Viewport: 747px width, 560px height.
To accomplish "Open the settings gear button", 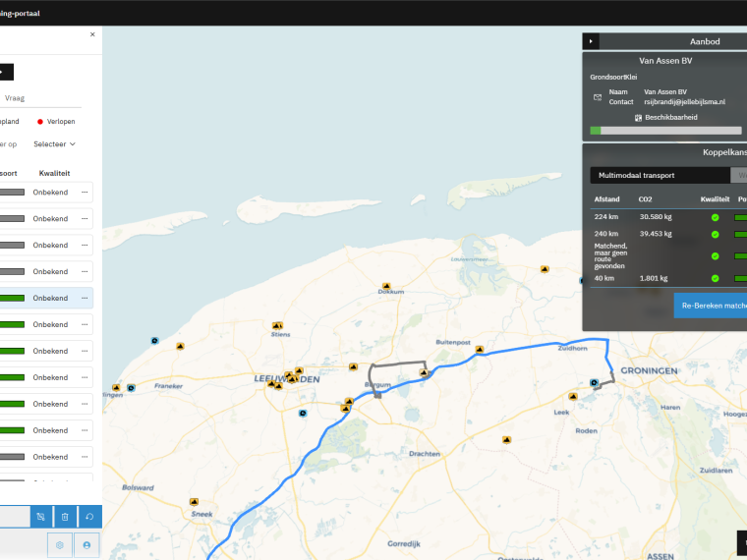I will [x=60, y=544].
